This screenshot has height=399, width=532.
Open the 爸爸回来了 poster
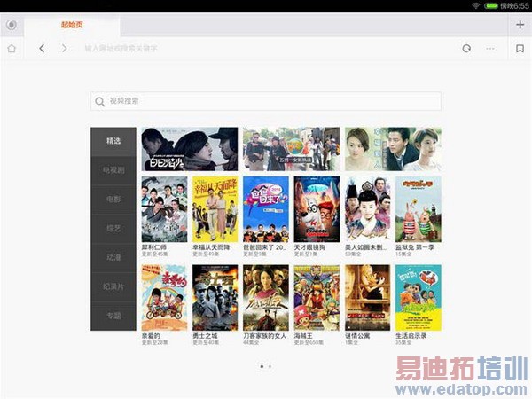pos(266,209)
